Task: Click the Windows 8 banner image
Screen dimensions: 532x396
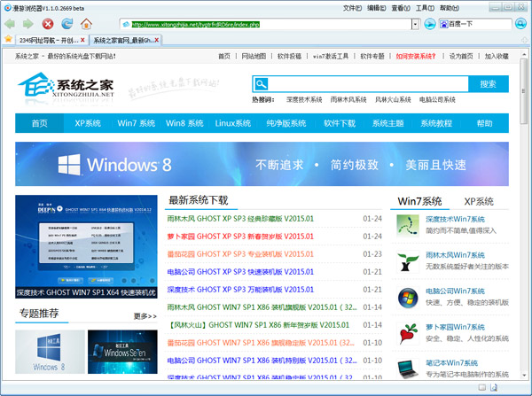Action: pyautogui.click(x=262, y=164)
